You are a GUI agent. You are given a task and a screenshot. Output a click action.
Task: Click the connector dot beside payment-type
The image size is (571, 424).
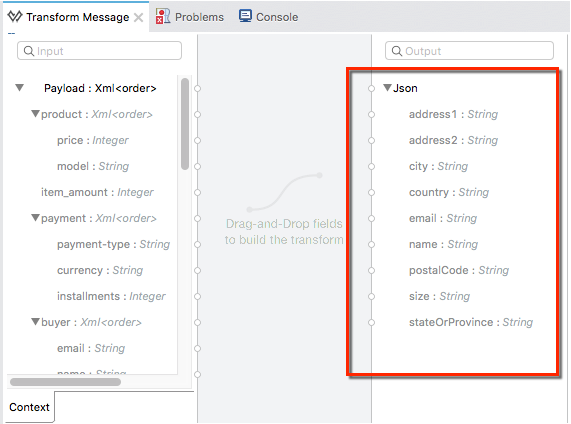coord(197,244)
